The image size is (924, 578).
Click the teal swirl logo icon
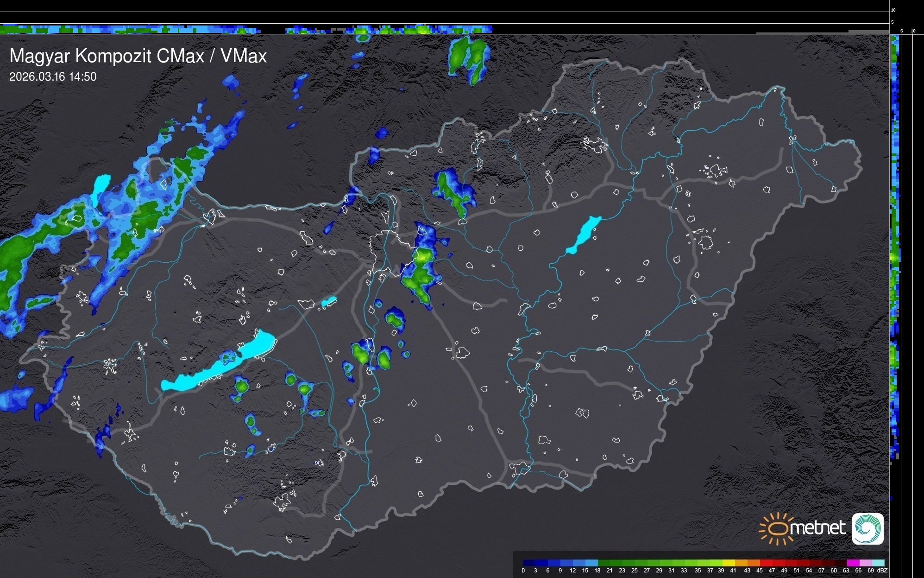pyautogui.click(x=867, y=528)
